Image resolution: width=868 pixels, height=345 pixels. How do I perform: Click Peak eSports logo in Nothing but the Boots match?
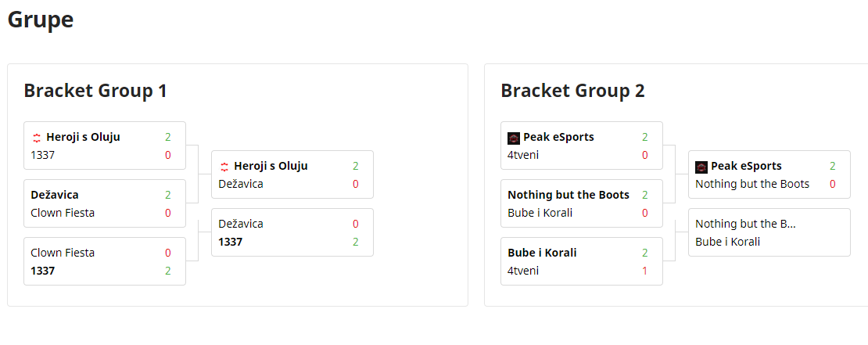[701, 167]
